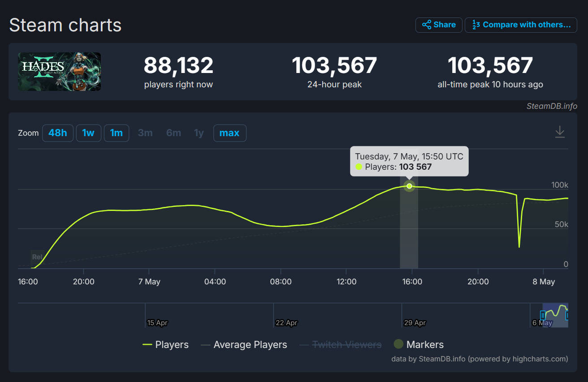Viewport: 588px width, 382px height.
Task: Click the share icon in Share button
Action: pyautogui.click(x=427, y=25)
